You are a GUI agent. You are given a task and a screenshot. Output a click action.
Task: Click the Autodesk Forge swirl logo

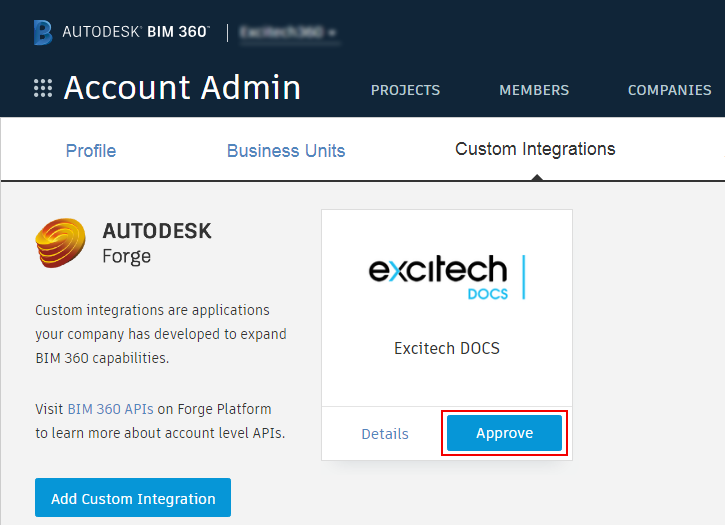click(x=61, y=244)
